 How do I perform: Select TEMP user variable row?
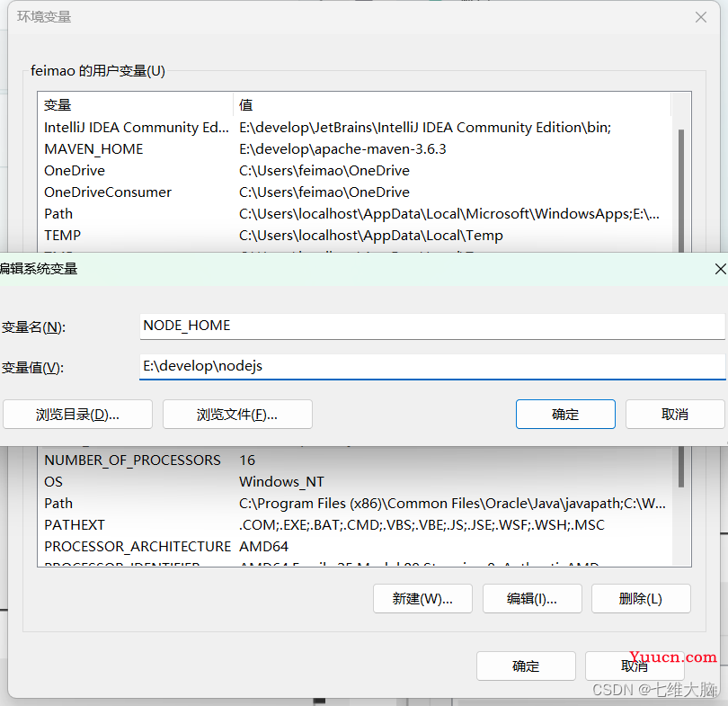tap(354, 236)
